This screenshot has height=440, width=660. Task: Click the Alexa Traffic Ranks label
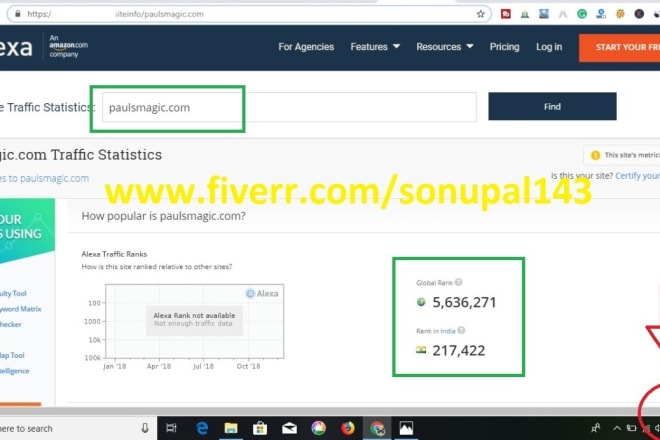(x=114, y=254)
